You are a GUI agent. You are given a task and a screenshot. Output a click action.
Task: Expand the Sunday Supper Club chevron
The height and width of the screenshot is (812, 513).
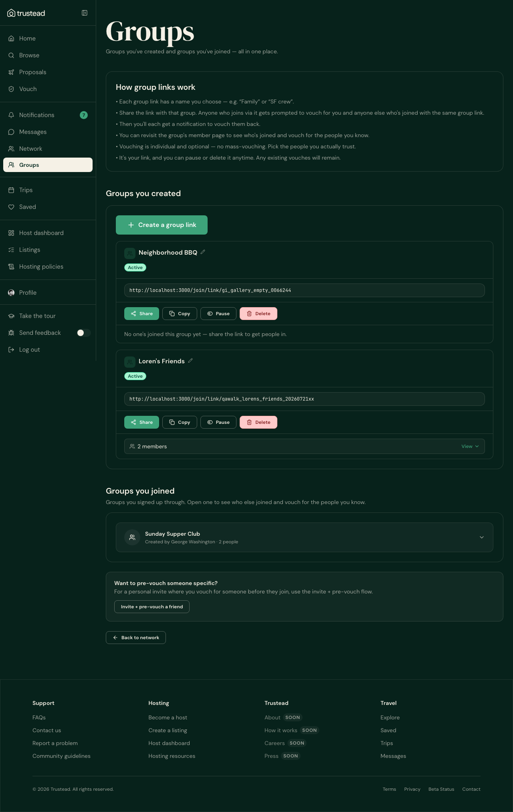click(482, 537)
